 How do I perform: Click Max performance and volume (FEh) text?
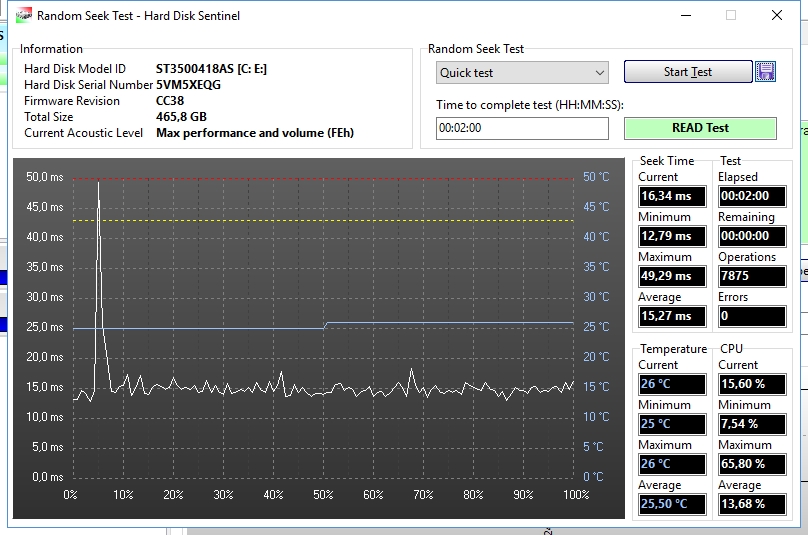pyautogui.click(x=255, y=132)
